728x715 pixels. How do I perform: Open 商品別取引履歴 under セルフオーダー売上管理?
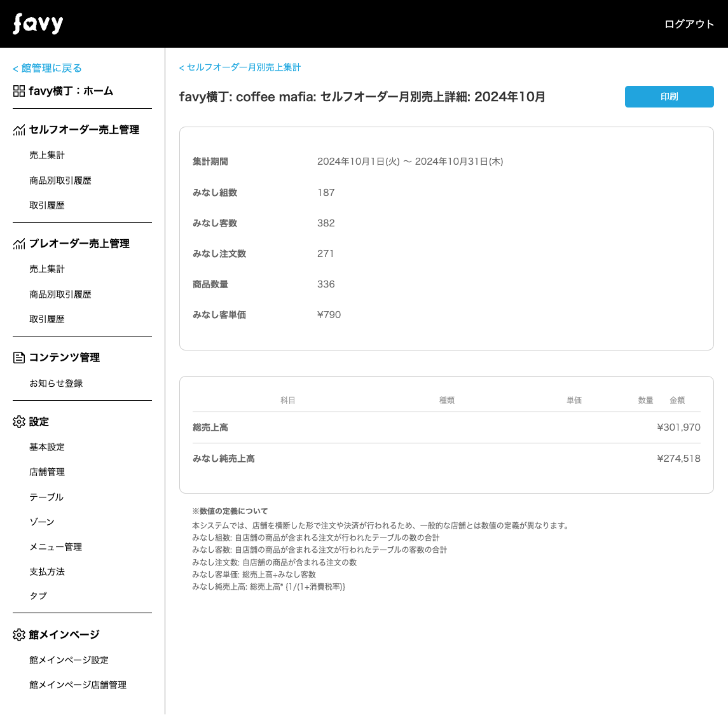60,181
